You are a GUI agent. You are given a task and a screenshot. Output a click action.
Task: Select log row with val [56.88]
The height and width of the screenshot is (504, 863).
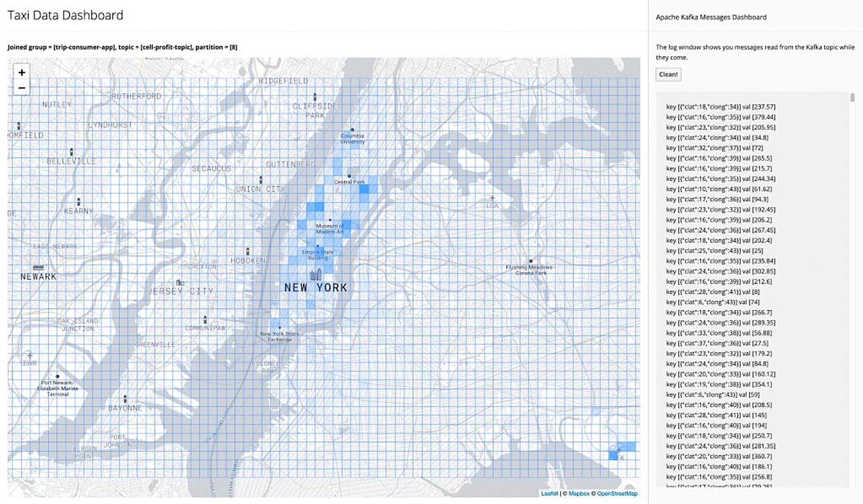pyautogui.click(x=718, y=333)
